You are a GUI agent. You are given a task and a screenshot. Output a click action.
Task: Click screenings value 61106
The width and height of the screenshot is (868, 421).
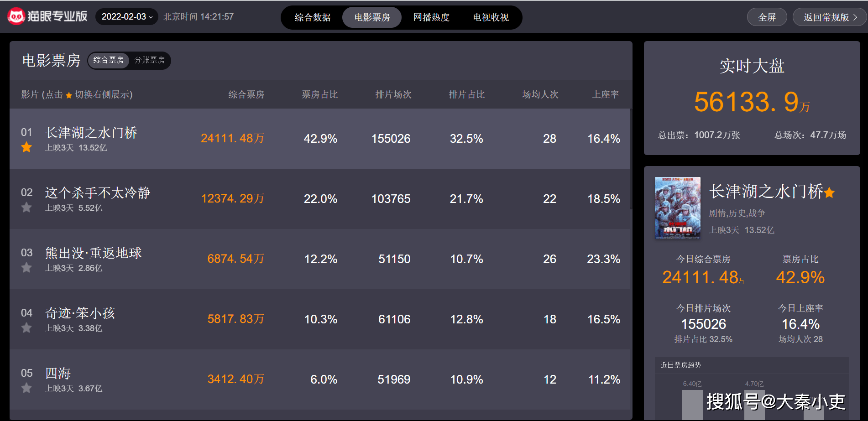(394, 319)
